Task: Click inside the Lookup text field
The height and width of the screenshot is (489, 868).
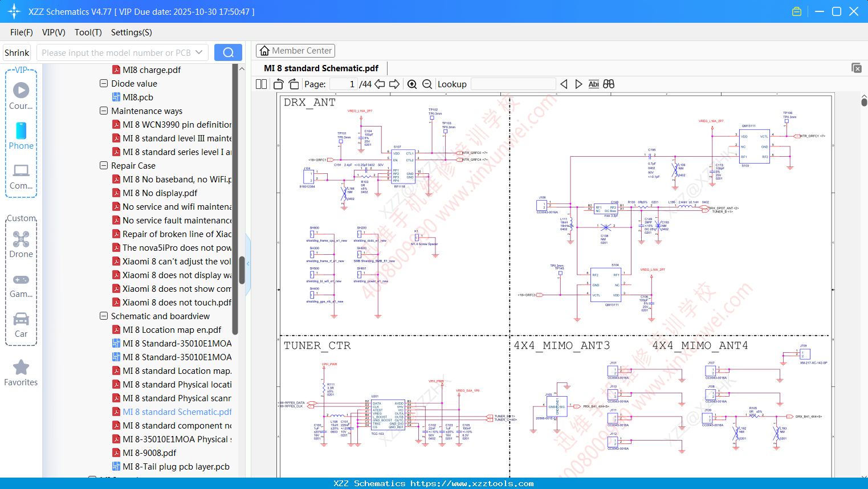Action: pos(513,84)
